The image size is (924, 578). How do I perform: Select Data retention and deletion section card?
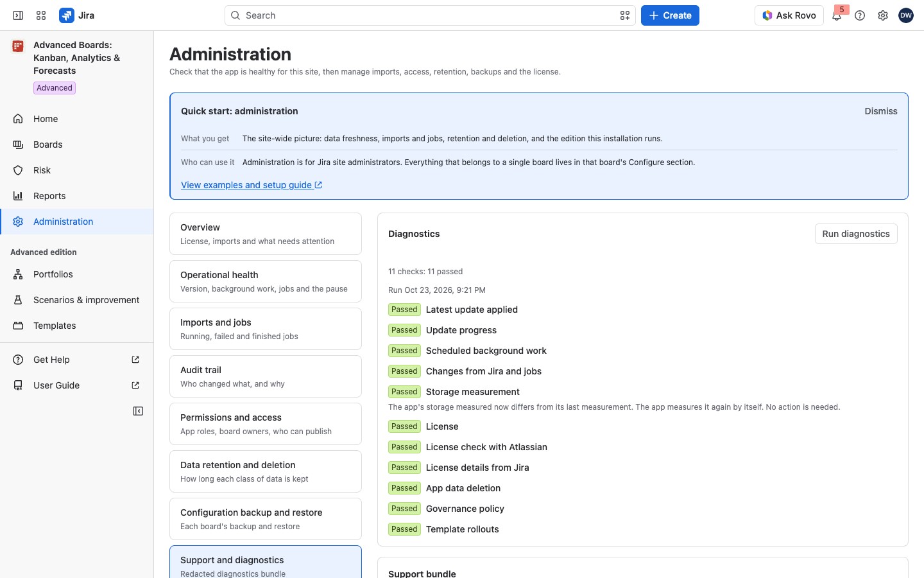[266, 471]
